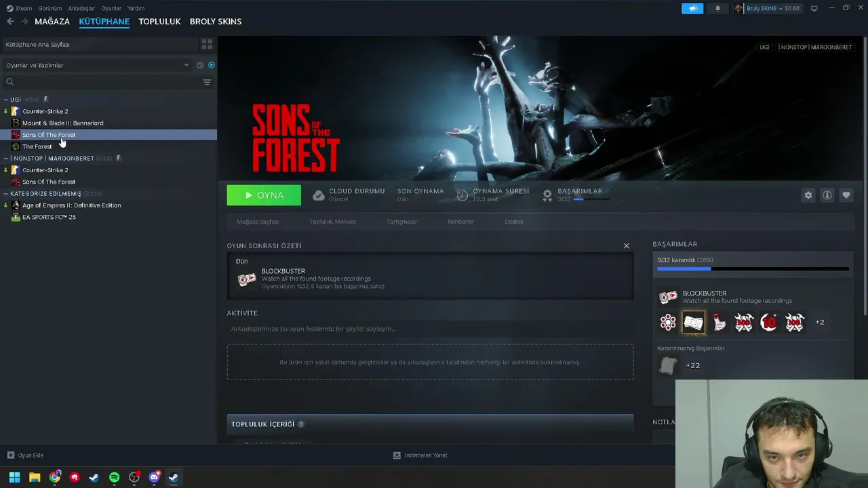The height and width of the screenshot is (488, 868).
Task: Focus the library search field
Action: tap(102, 82)
